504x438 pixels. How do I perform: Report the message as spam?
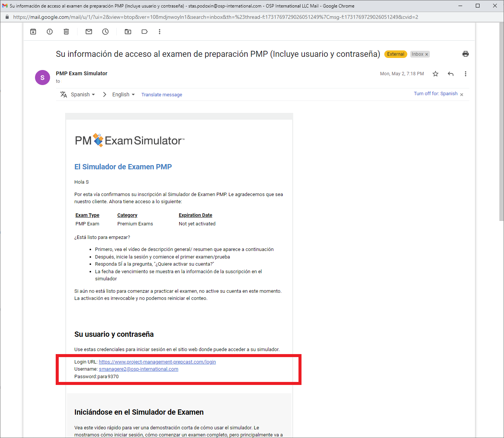[x=50, y=32]
